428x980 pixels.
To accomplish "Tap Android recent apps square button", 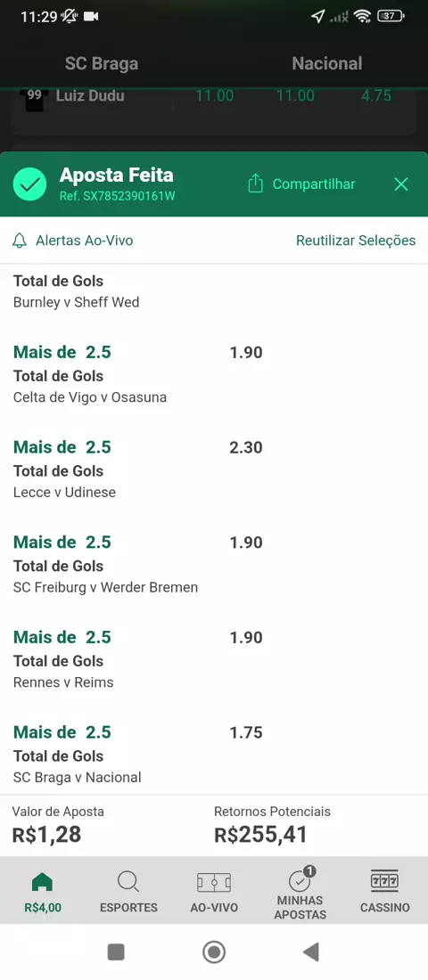I will pos(117,951).
